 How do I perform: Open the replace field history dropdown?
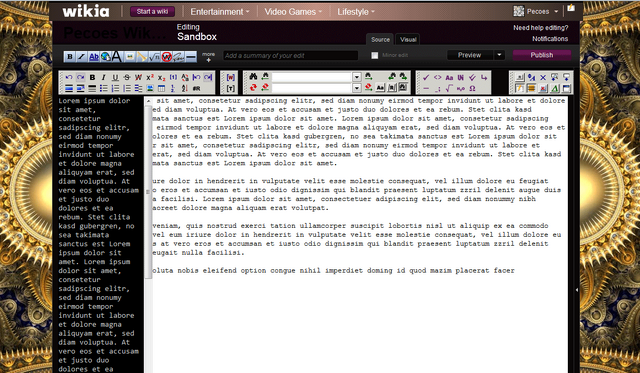click(x=357, y=88)
